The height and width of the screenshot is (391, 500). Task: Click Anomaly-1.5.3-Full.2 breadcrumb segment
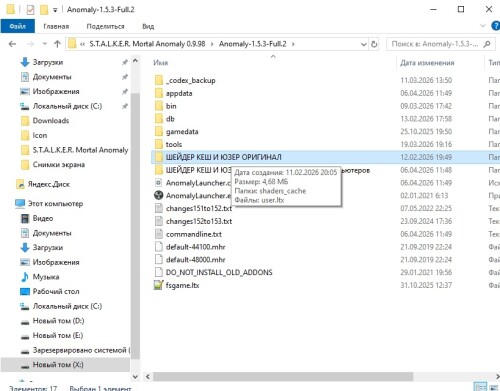pyautogui.click(x=252, y=44)
